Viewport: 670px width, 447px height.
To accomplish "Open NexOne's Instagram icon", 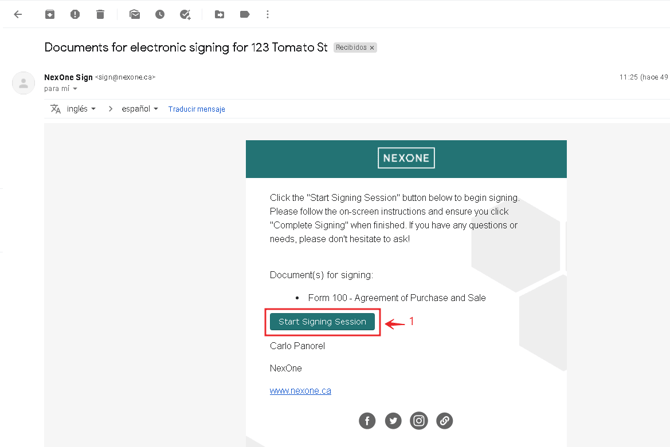I will pos(419,421).
